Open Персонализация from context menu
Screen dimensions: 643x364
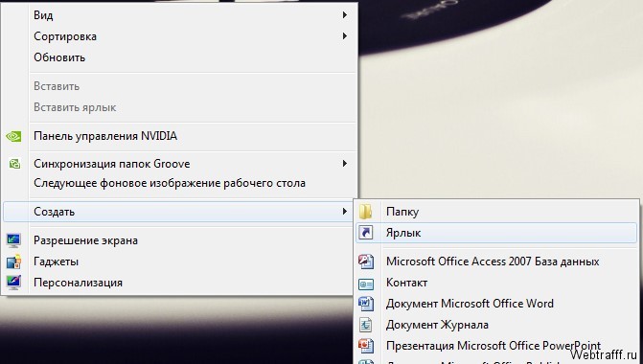[x=179, y=283]
